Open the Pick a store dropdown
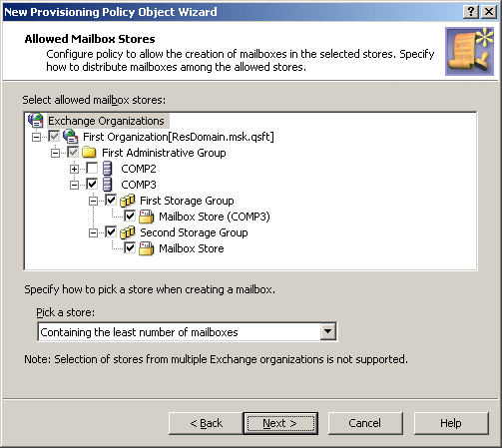This screenshot has width=502, height=448. [x=327, y=331]
